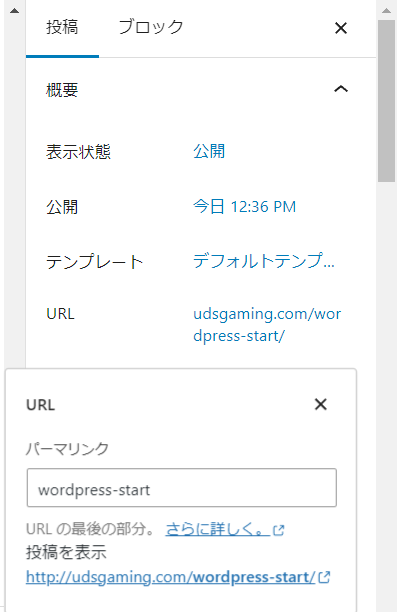The image size is (397, 612).
Task: Switch to the 投稿 tab
Action: point(62,28)
